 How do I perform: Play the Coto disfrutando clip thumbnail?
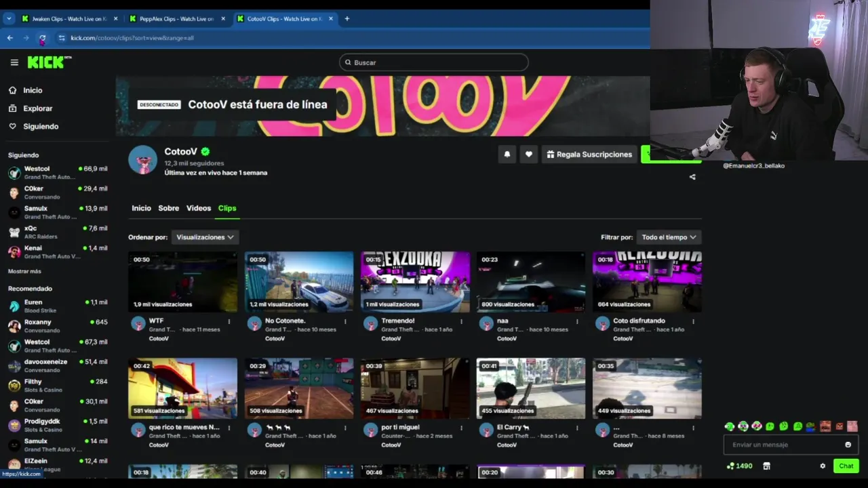(x=647, y=282)
